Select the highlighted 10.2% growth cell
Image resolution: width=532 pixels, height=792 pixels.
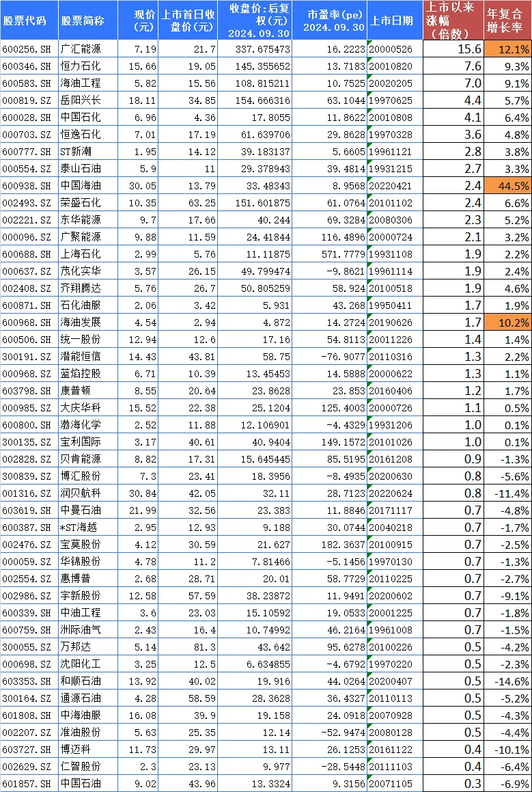tap(507, 323)
